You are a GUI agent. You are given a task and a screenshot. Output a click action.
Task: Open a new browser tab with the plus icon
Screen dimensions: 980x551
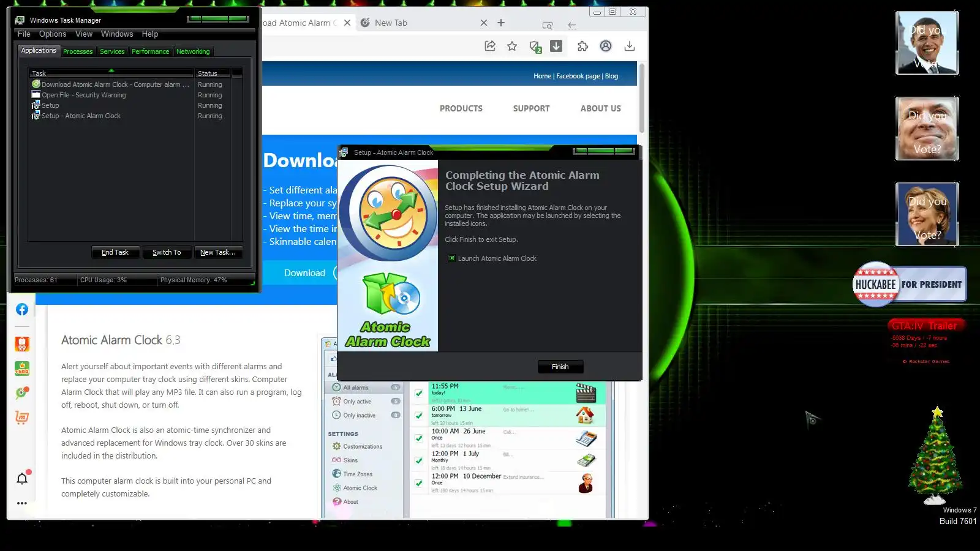point(501,23)
